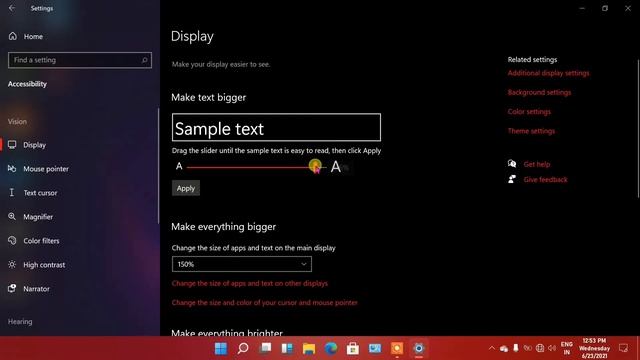
Task: Open Task View on the taskbar
Action: point(265,348)
